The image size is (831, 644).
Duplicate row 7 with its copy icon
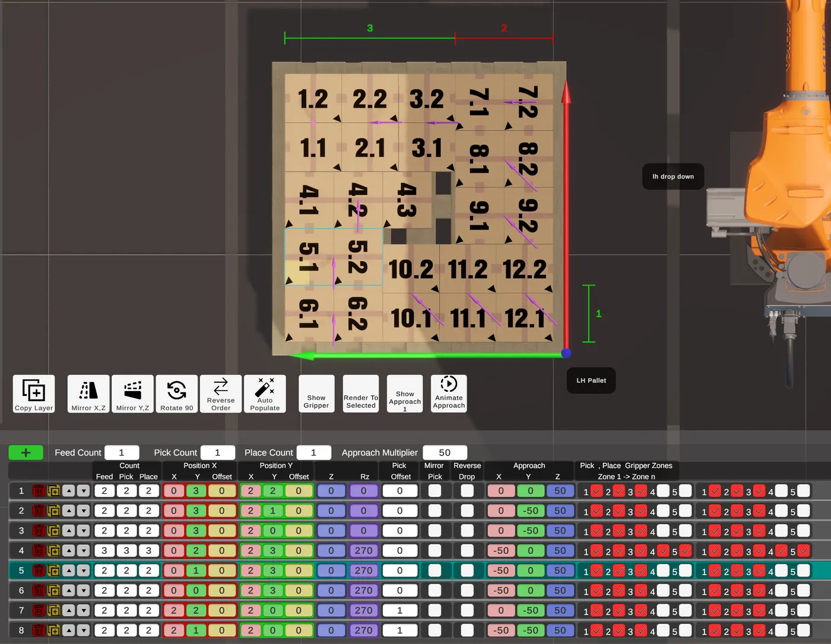pos(53,610)
